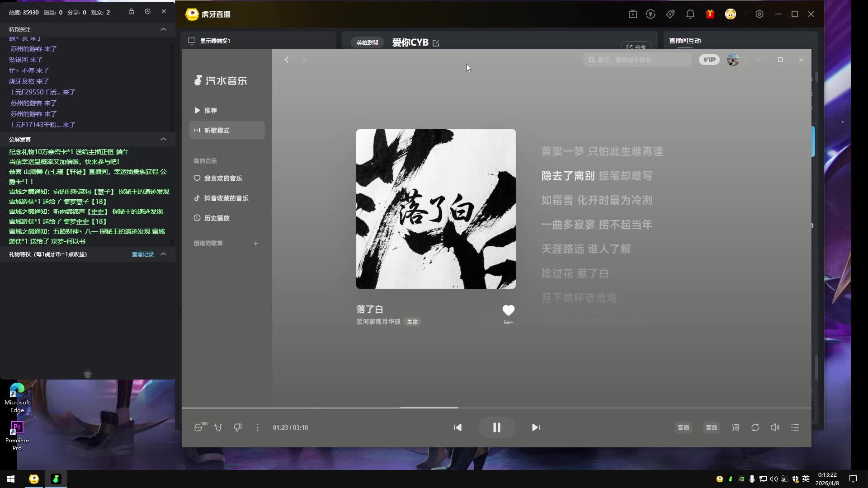Click the 关注 follow button
Viewport: 868px width, 488px height.
tap(412, 322)
